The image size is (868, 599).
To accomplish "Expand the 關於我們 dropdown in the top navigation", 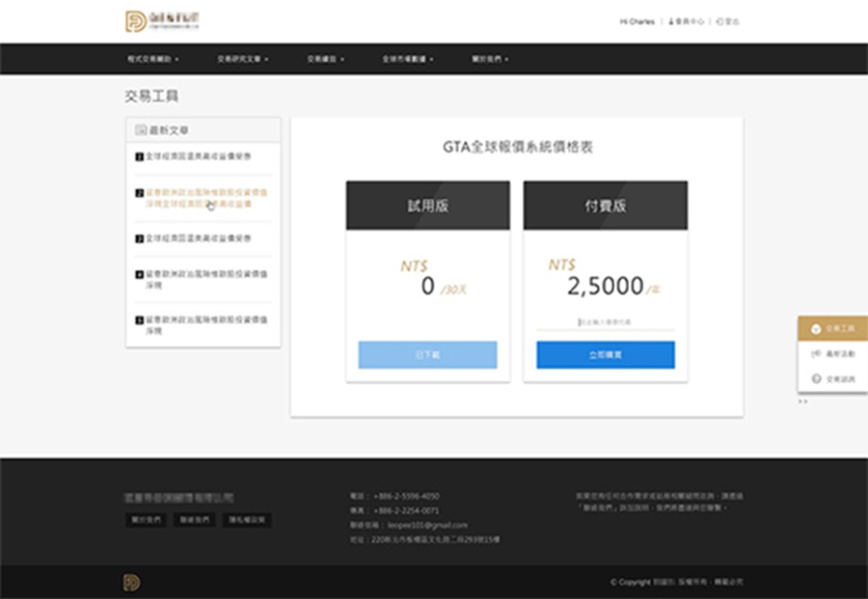I will 490,59.
